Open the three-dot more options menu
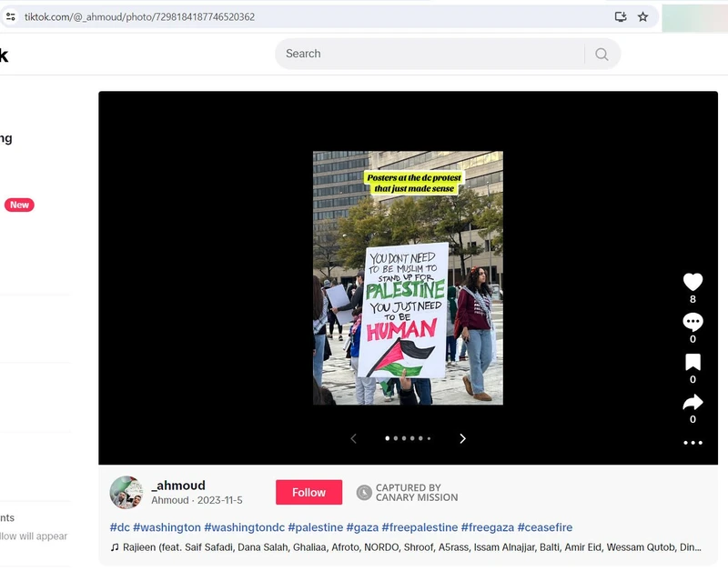The image size is (728, 571). 693,443
